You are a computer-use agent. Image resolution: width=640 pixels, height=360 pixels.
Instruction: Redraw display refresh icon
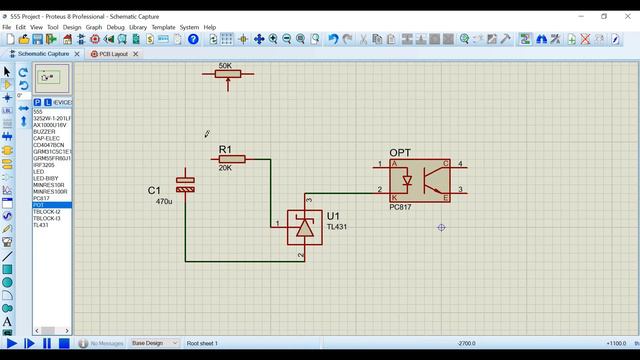[x=213, y=39]
